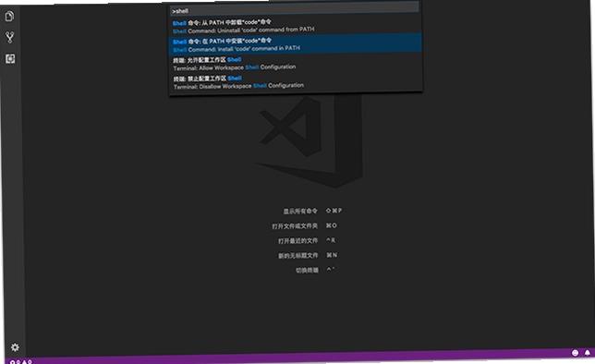
Task: Click the 新的无标题文件 shortcut hint
Action: coord(308,255)
